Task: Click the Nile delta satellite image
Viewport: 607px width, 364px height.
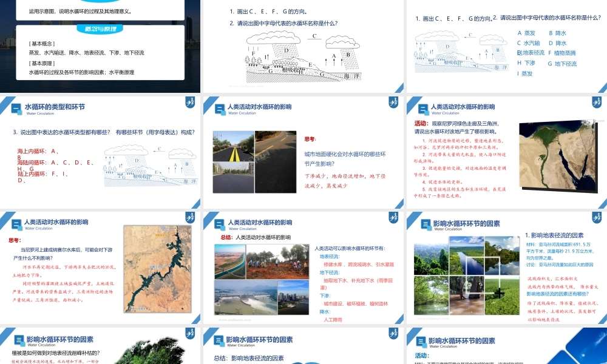Action: click(x=558, y=155)
